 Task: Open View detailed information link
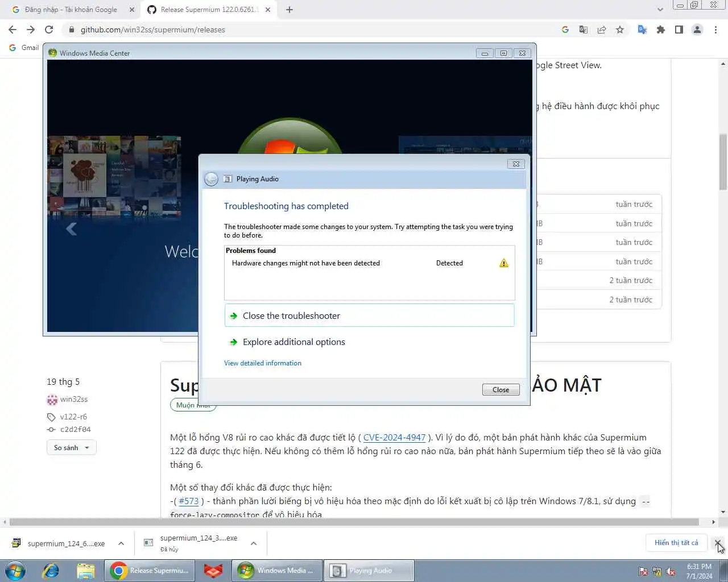[263, 363]
